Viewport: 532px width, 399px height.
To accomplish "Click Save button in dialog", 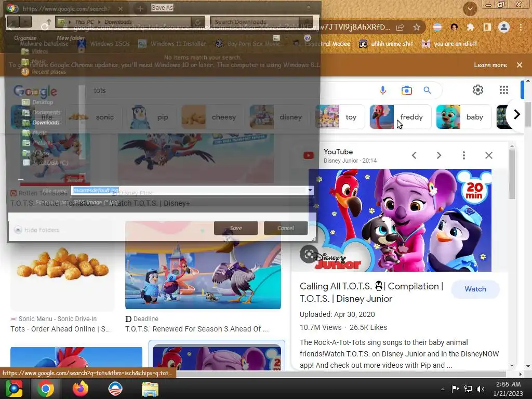I will [x=236, y=228].
